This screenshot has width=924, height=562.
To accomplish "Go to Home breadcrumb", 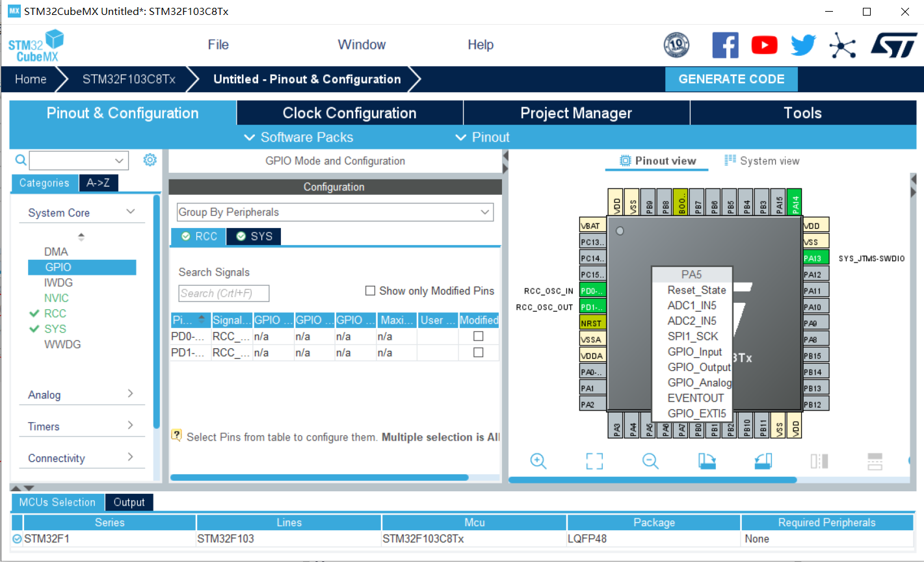I will click(31, 79).
